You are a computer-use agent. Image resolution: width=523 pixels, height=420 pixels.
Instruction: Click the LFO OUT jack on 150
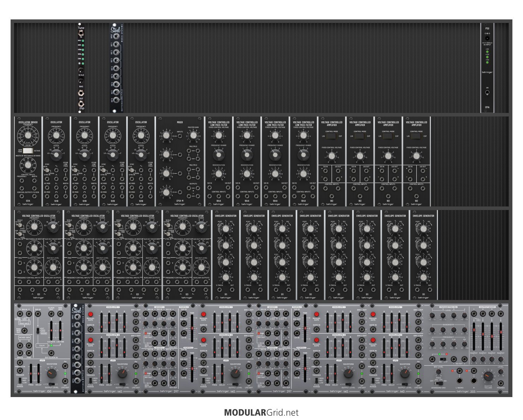pyautogui.click(x=65, y=381)
